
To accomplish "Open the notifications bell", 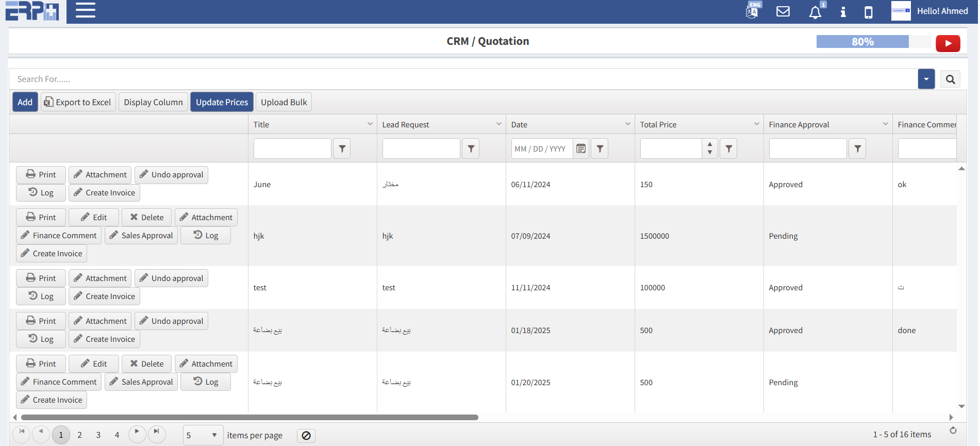I will pos(815,12).
